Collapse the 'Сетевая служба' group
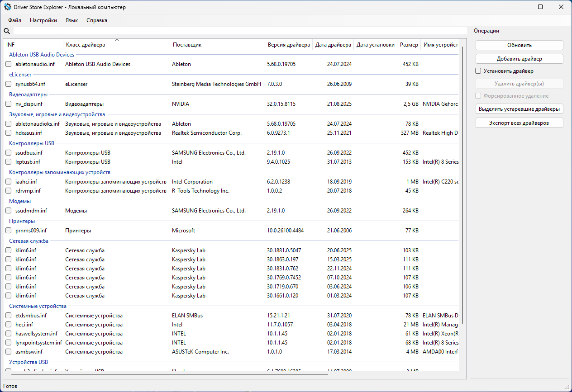Image resolution: width=572 pixels, height=392 pixels. (x=29, y=241)
